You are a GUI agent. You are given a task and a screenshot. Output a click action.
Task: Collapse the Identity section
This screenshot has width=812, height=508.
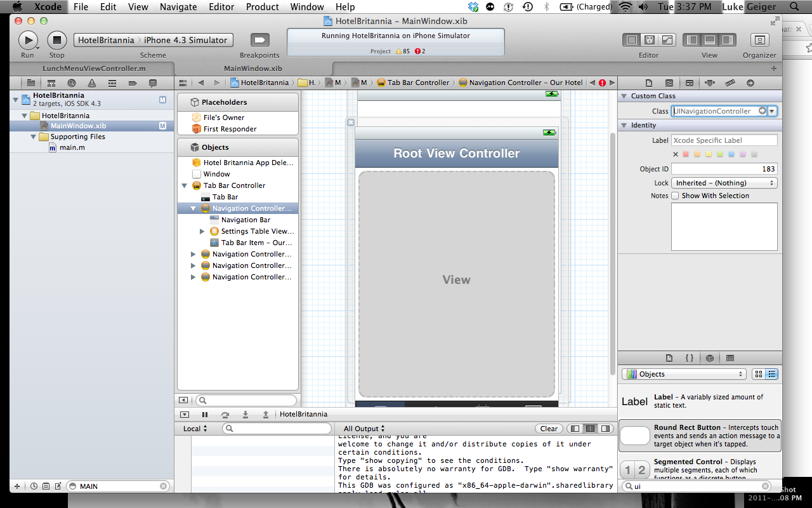[624, 125]
